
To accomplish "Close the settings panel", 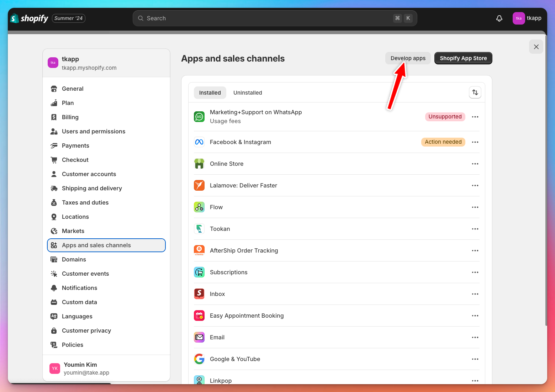I will tap(536, 47).
